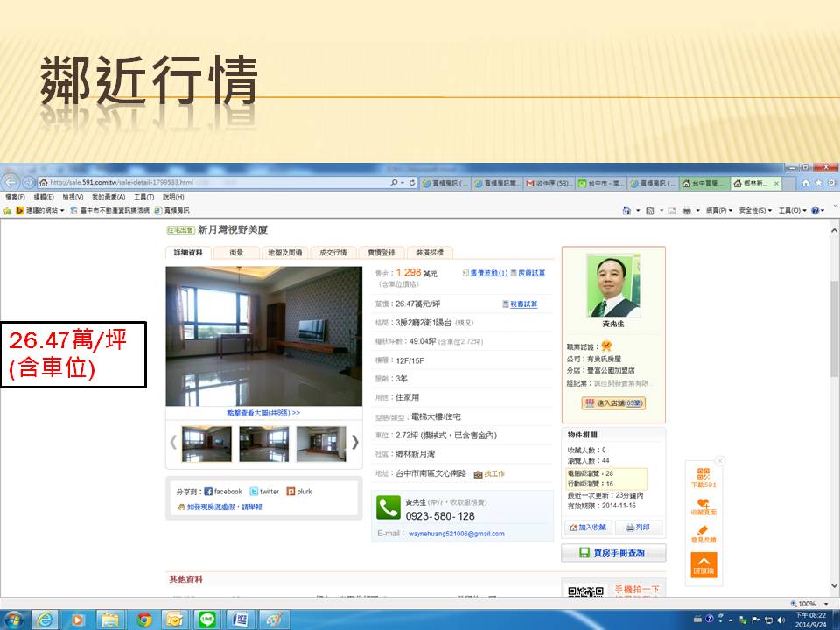Switch to the 裝潢招標 tab
The height and width of the screenshot is (630, 840).
430,252
